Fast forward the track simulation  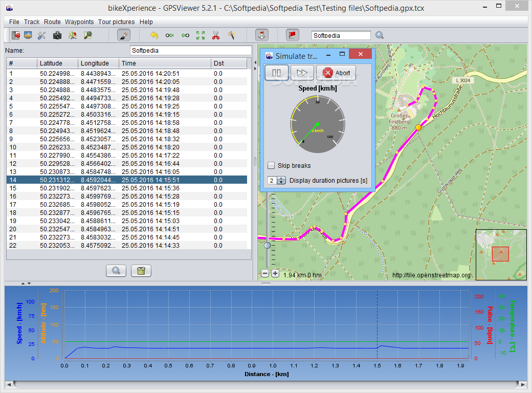302,73
